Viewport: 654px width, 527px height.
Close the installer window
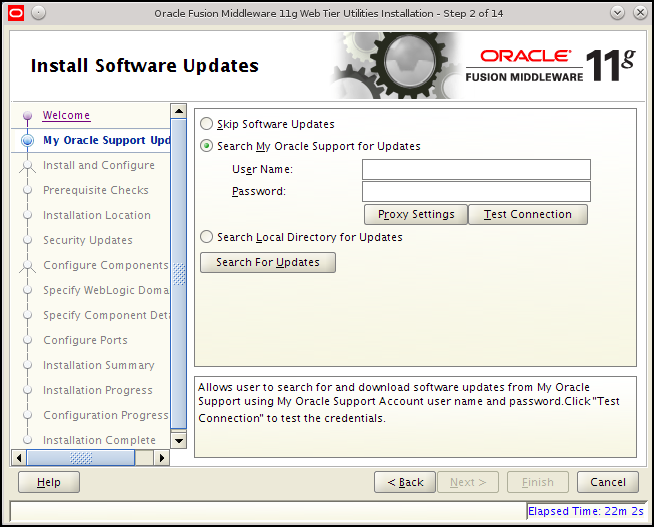[640, 13]
